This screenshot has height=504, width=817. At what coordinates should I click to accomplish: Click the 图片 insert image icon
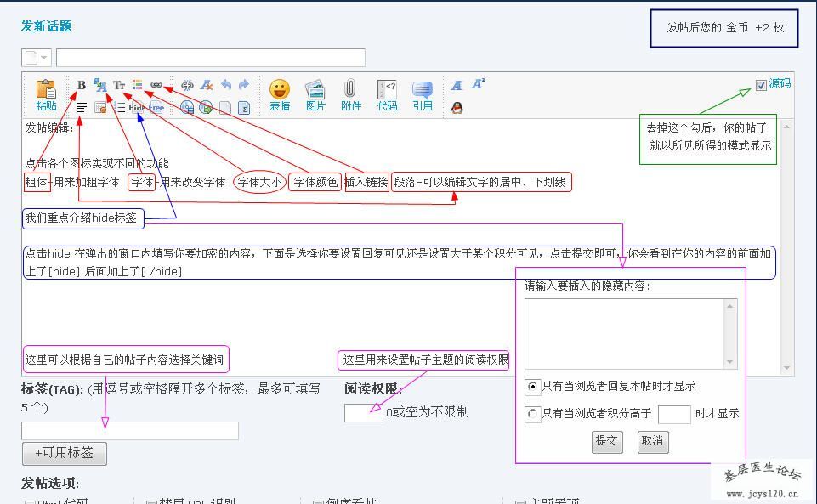coord(315,94)
